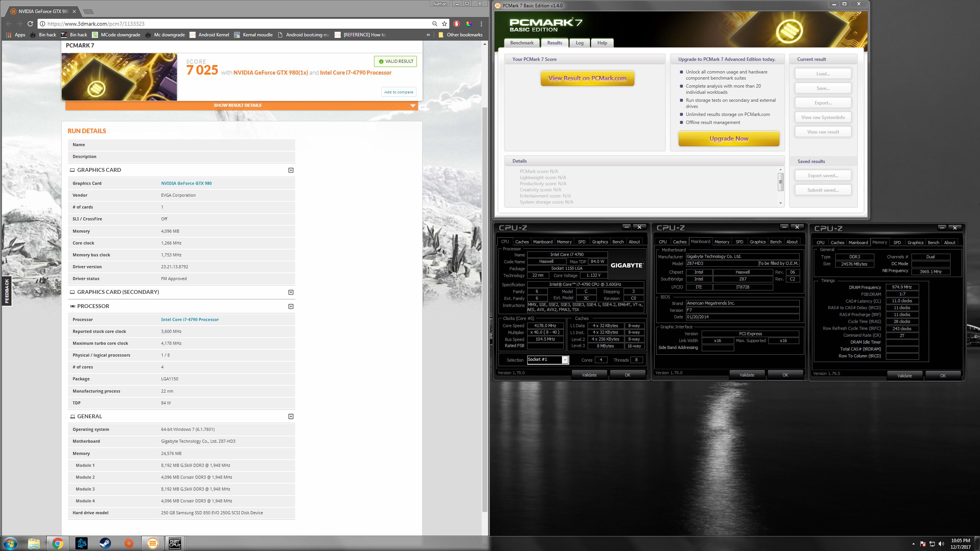Viewport: 980px width, 551px height.
Task: Open the 'Android Kernel' bookmark
Action: tap(209, 35)
